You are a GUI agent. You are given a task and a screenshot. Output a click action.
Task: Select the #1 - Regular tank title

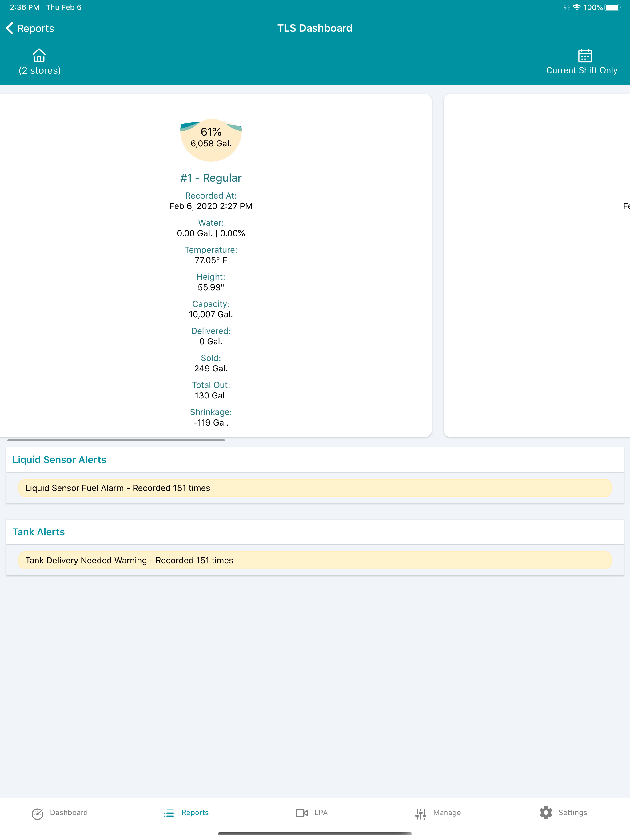coord(211,178)
